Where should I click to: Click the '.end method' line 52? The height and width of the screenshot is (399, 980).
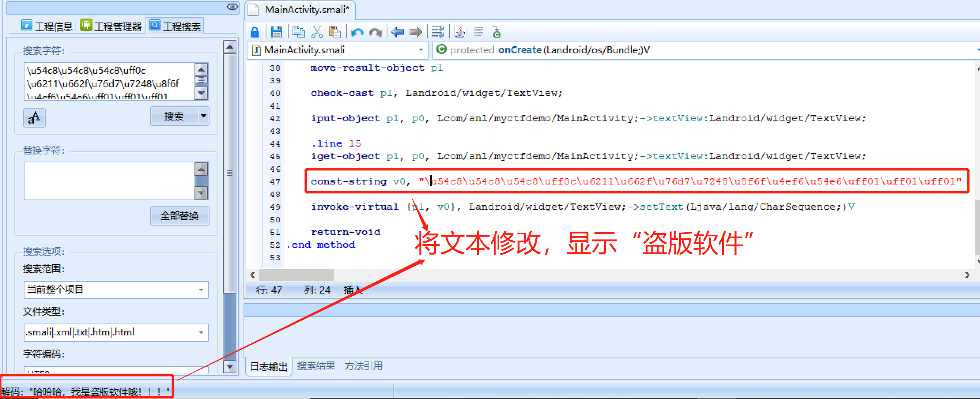pyautogui.click(x=321, y=245)
